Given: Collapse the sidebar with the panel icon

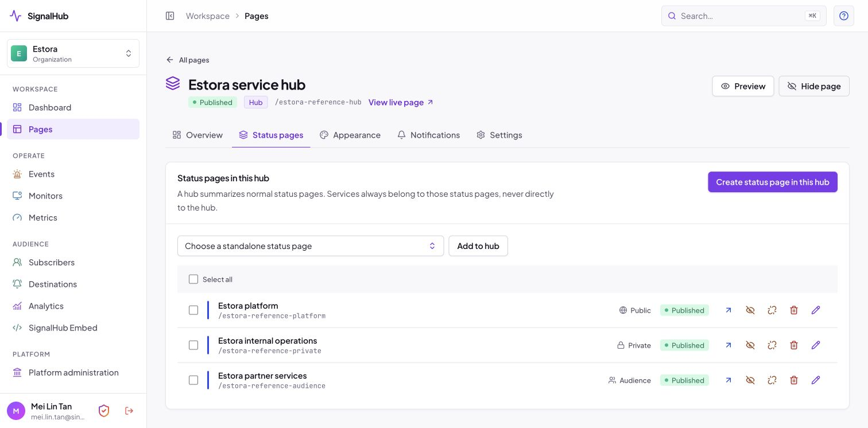Looking at the screenshot, I should (170, 16).
